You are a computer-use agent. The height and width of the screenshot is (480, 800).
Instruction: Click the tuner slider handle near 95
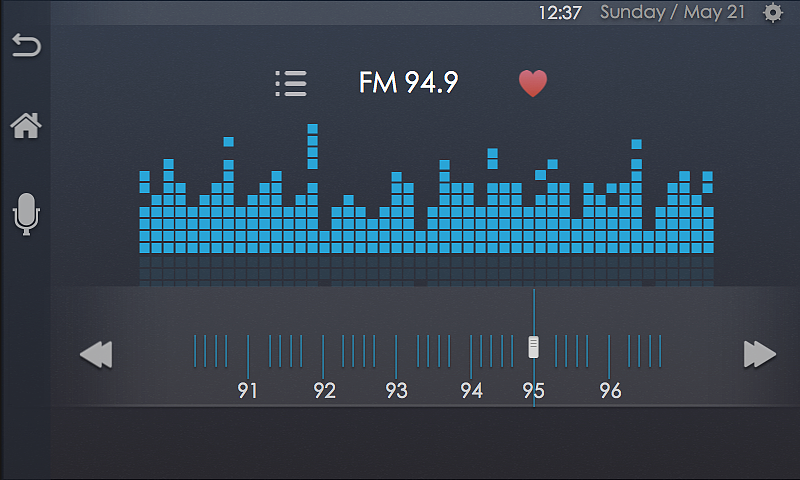(533, 347)
